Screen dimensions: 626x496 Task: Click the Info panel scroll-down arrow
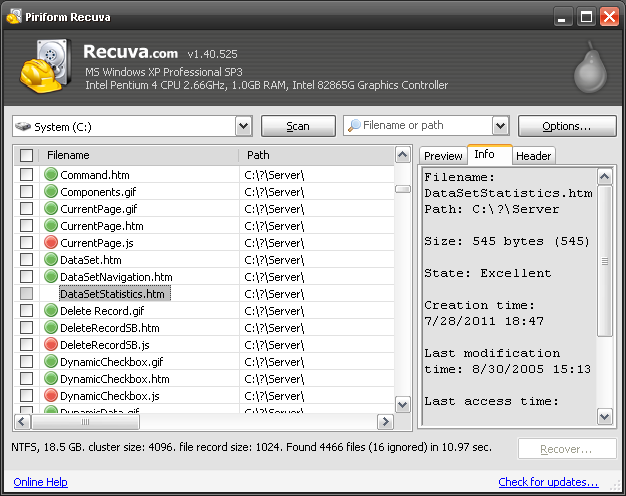pyautogui.click(x=605, y=417)
